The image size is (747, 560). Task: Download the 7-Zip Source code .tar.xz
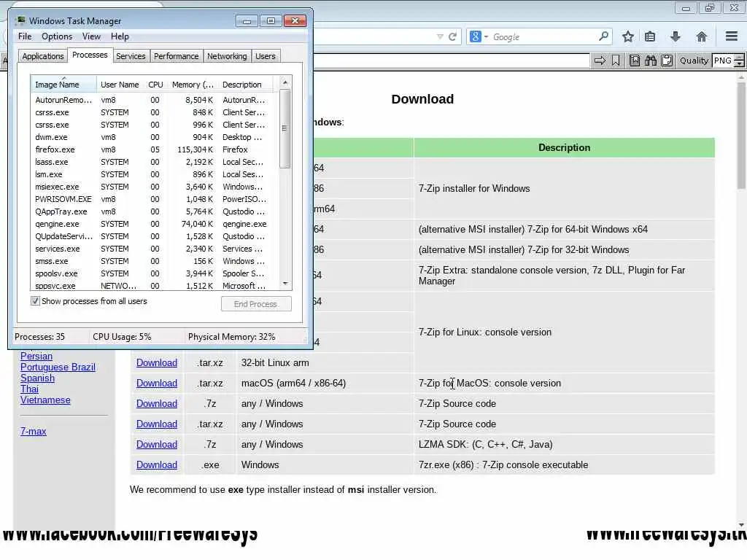pyautogui.click(x=157, y=424)
